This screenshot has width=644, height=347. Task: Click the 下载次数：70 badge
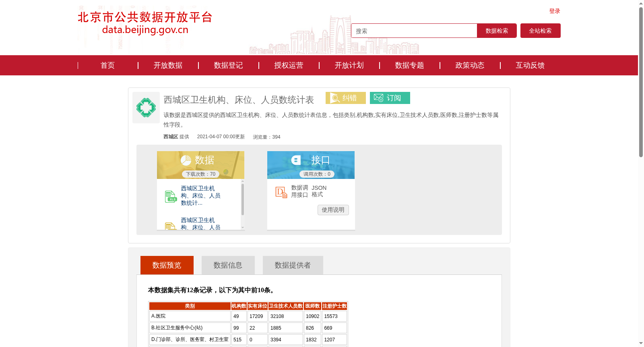(200, 174)
